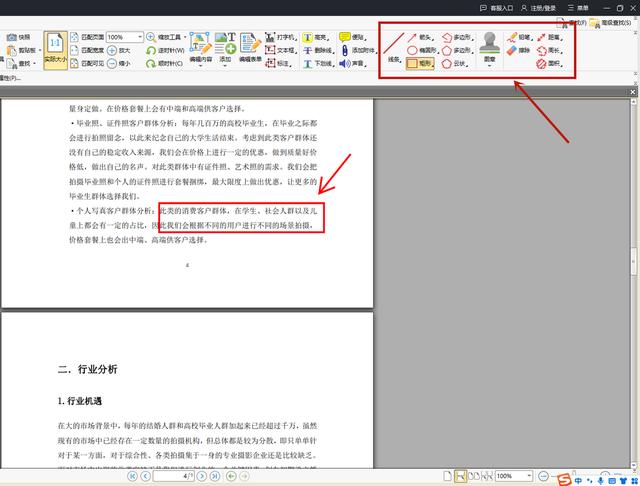Click status bar zoom out minus button
640x486 pixels.
coord(543,476)
